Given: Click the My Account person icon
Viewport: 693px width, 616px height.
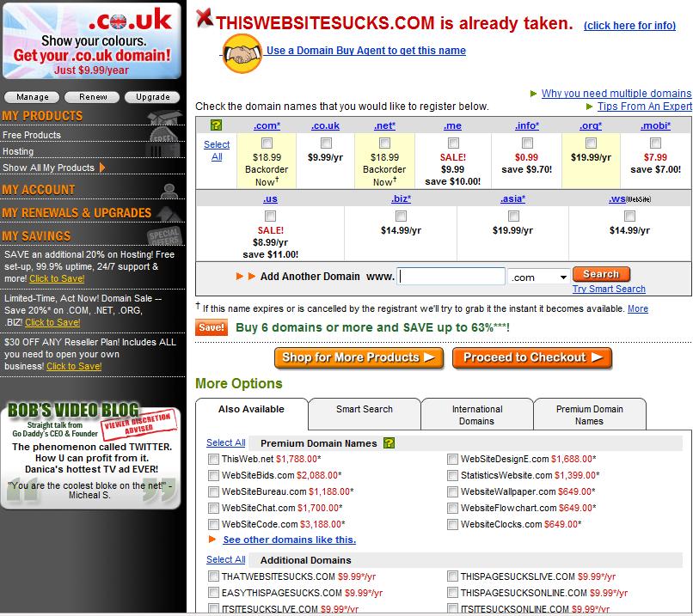Looking at the screenshot, I should pyautogui.click(x=169, y=191).
